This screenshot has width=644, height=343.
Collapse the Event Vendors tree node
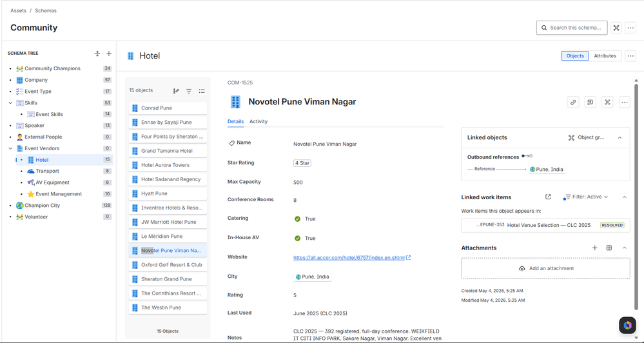(11, 148)
